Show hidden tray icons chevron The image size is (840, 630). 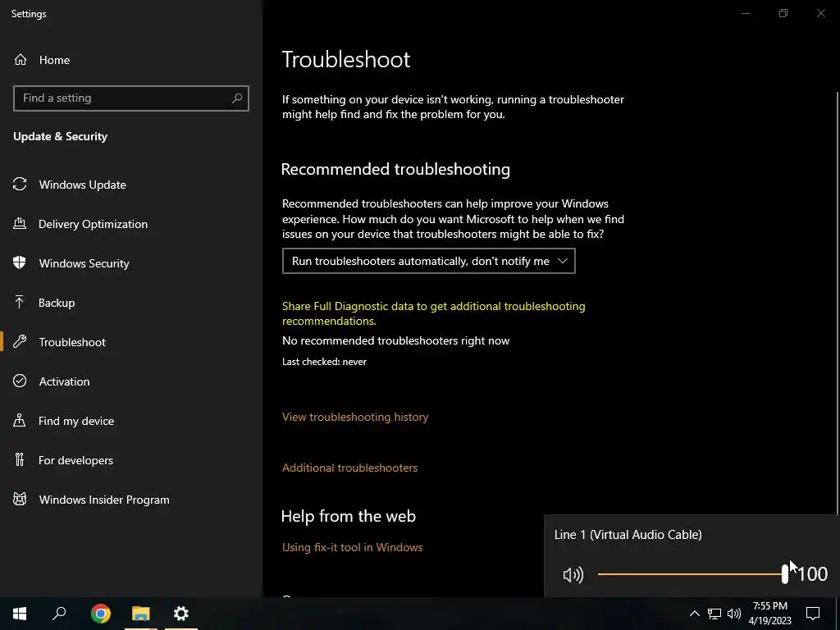tap(694, 614)
